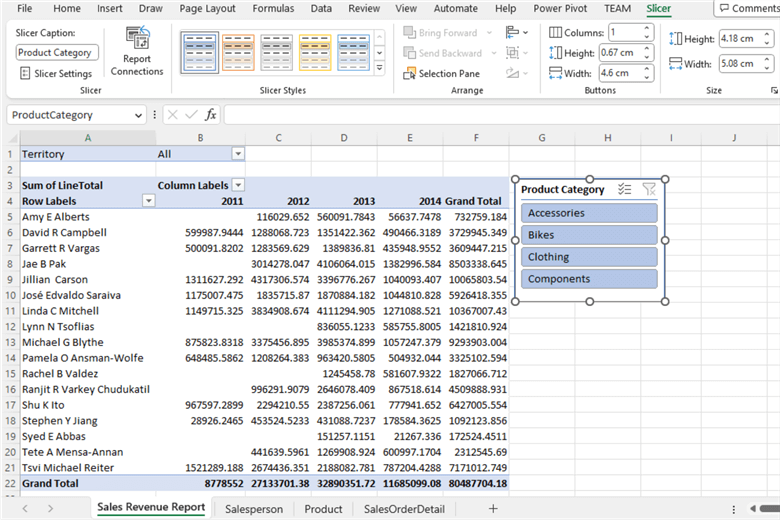780x520 pixels.
Task: Open Slicer Settings
Action: [56, 74]
